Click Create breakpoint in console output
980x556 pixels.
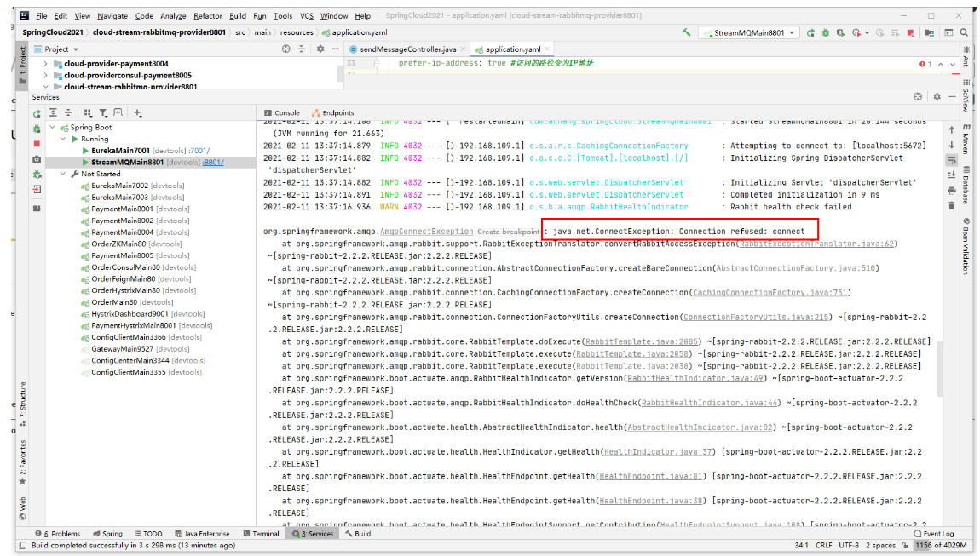(x=508, y=232)
